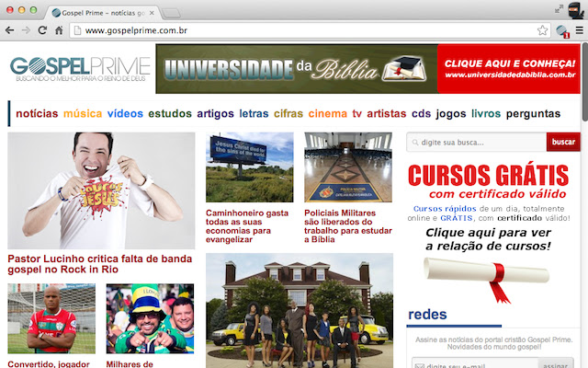Click the 'digite sua busca' search field
The image size is (588, 368).
(x=476, y=143)
